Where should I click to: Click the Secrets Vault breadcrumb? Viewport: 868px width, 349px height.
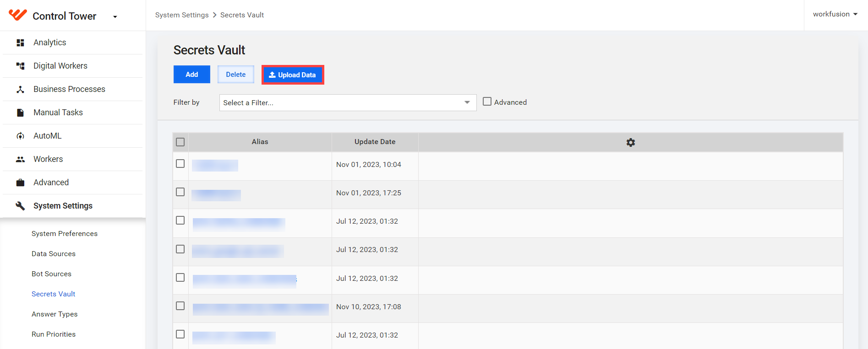[242, 15]
